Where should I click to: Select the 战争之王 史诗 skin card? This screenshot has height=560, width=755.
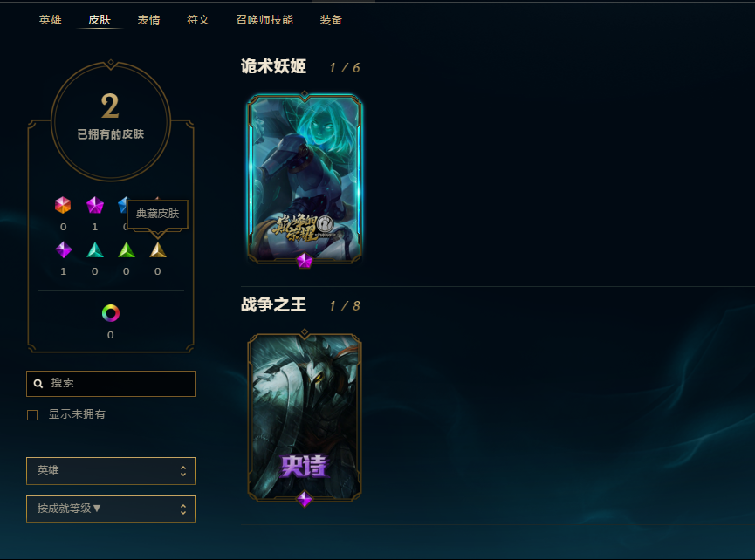[x=305, y=417]
